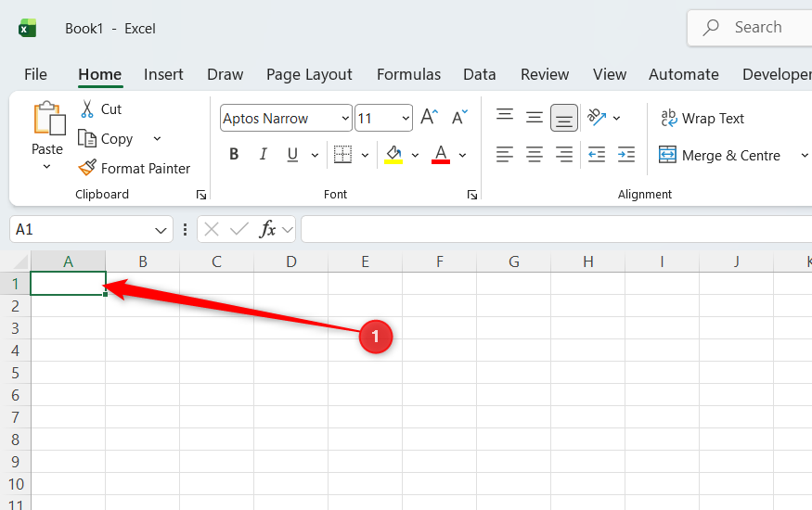
Task: Toggle Merge & Centre for cells
Action: 719,155
